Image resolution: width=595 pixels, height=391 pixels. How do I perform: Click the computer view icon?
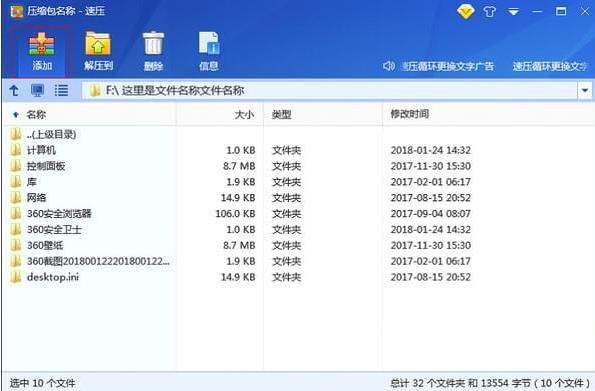37,90
